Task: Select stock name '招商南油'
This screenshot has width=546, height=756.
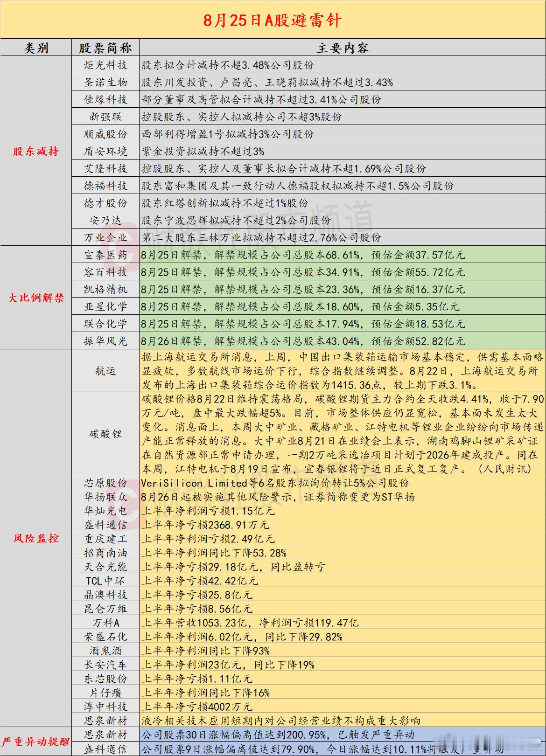Action: [105, 553]
